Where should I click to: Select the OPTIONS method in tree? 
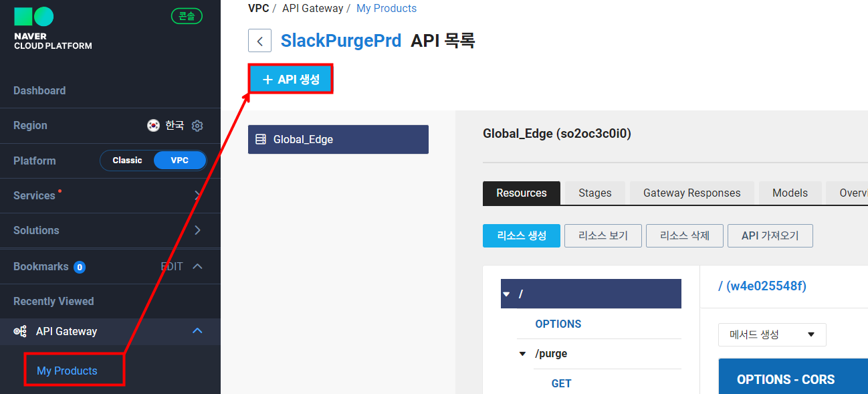click(558, 324)
